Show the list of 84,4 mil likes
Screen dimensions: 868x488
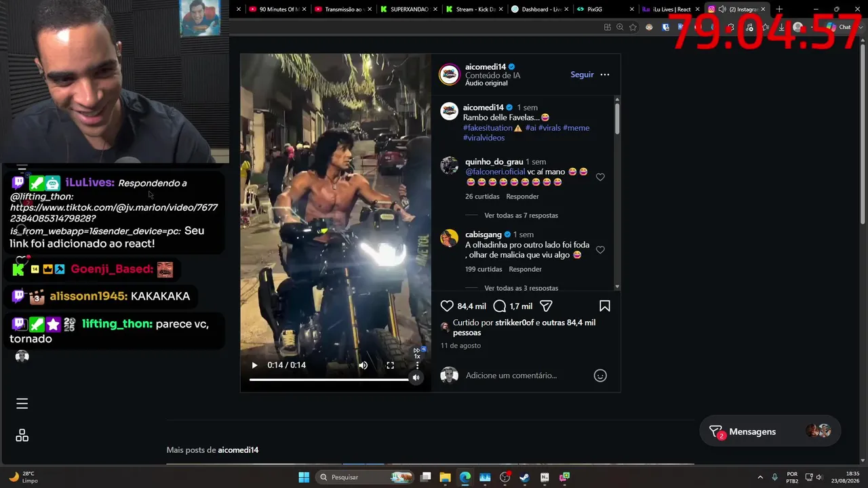(x=471, y=306)
